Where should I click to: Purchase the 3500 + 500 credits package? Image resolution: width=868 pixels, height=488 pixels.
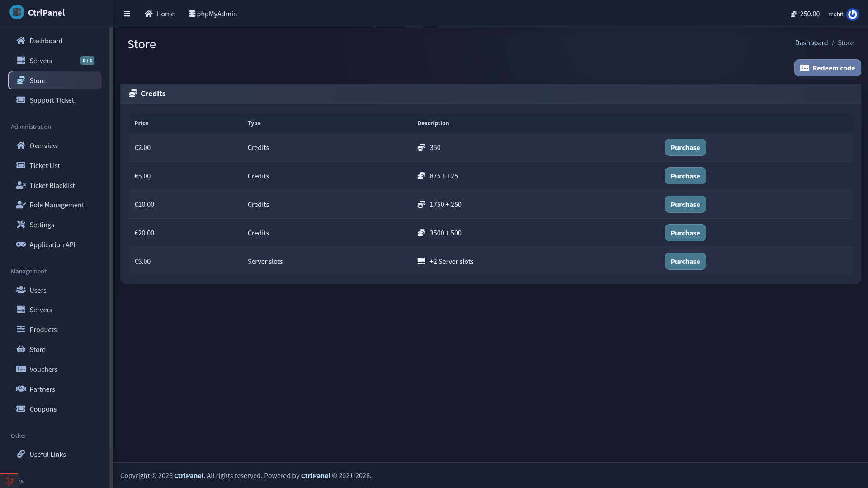click(x=685, y=233)
